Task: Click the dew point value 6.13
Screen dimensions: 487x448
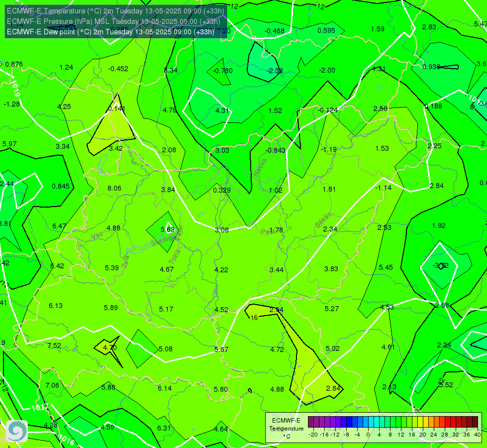Action: (56, 306)
